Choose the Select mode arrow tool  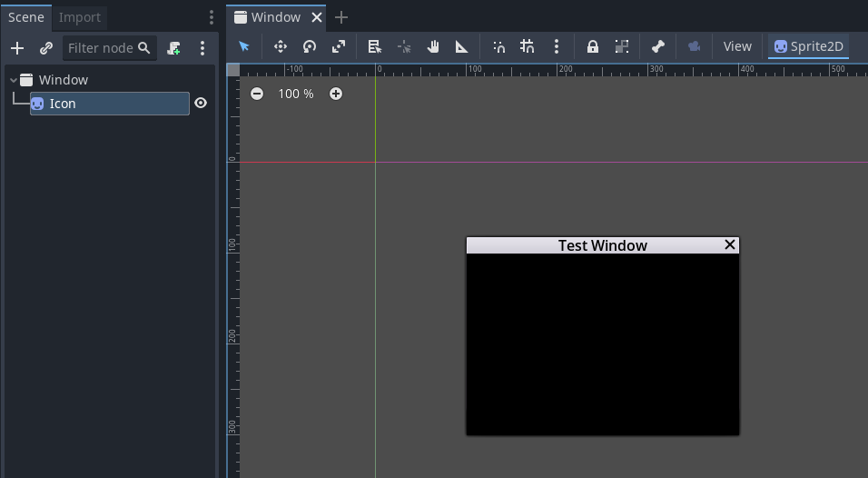click(244, 46)
